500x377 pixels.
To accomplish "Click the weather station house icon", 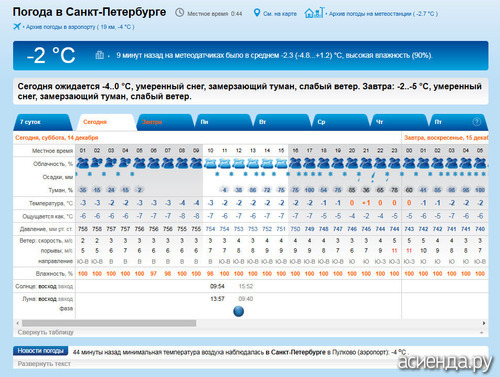I will (x=314, y=13).
